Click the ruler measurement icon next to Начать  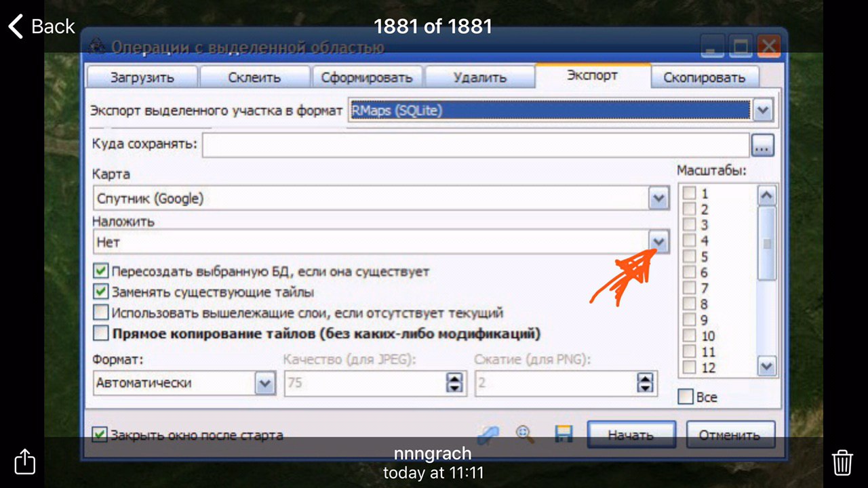coord(488,434)
